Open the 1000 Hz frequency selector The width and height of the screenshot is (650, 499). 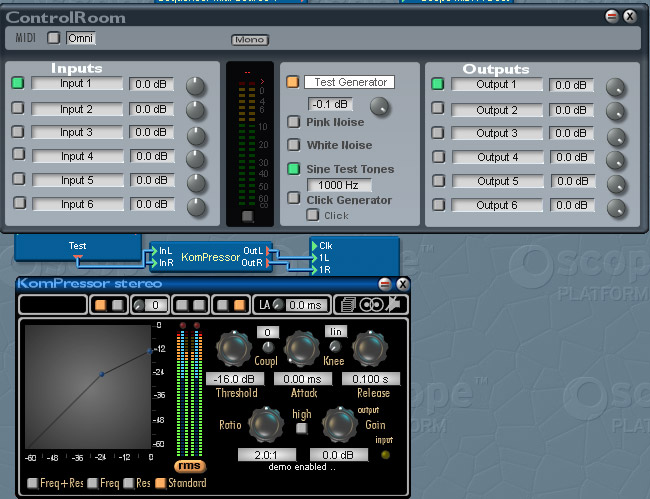coord(339,185)
